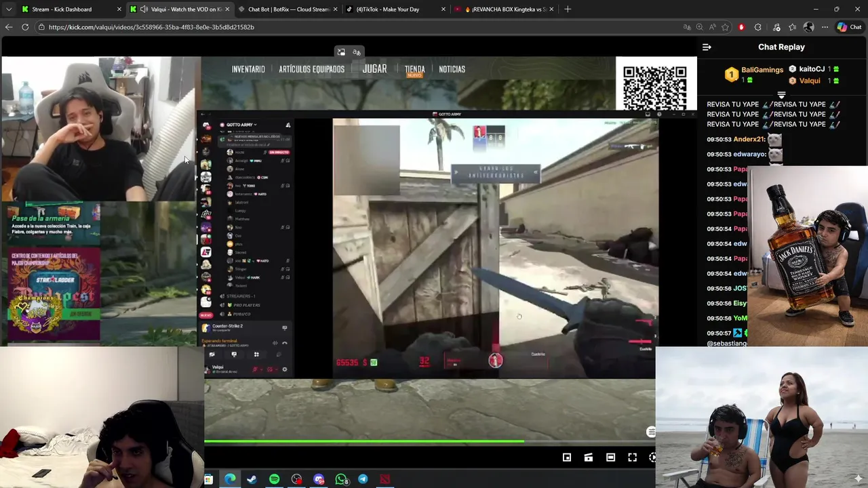Open the Copilot Chat sidebar
This screenshot has width=868, height=488.
(849, 27)
